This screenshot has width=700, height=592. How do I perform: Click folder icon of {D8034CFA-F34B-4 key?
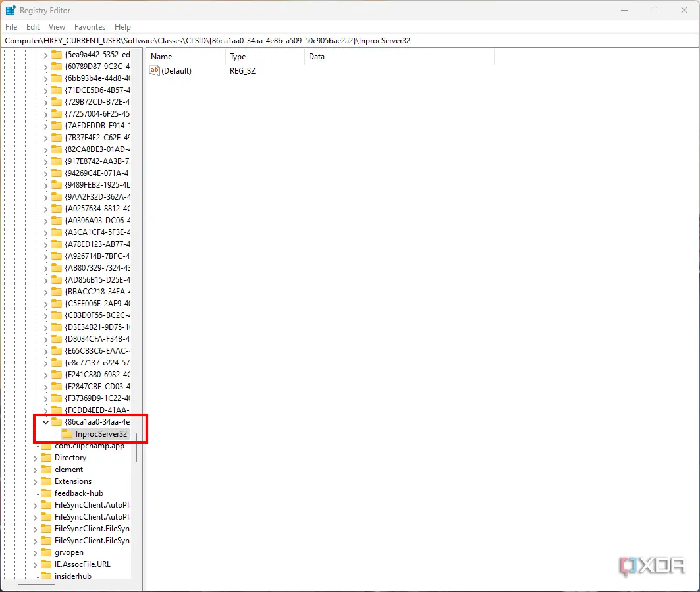point(57,339)
